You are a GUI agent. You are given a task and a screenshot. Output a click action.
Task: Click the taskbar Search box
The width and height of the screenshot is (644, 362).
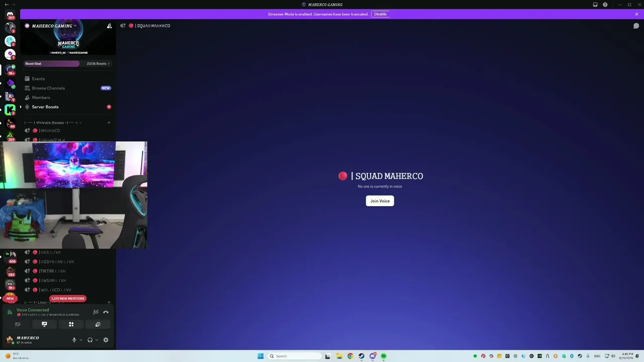pyautogui.click(x=294, y=356)
